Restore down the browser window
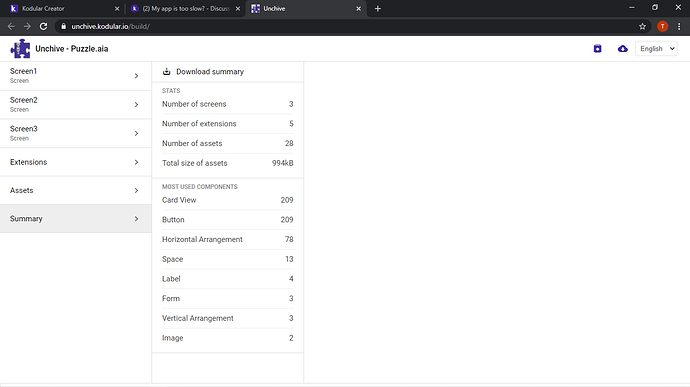 tap(655, 7)
